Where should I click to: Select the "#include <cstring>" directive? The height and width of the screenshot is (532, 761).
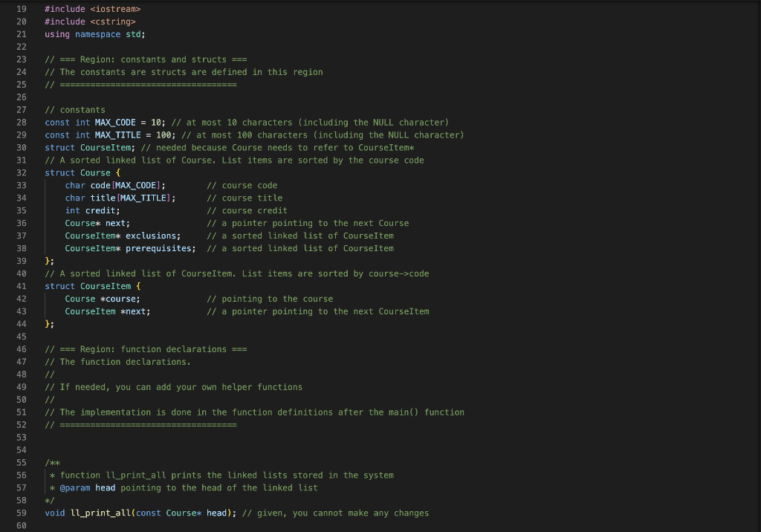click(90, 22)
